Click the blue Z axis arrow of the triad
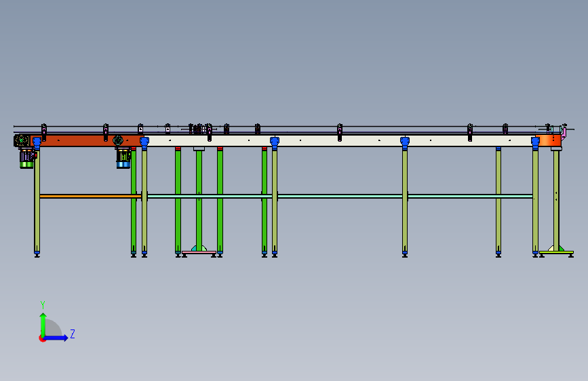This screenshot has height=381, width=588. tap(56, 338)
